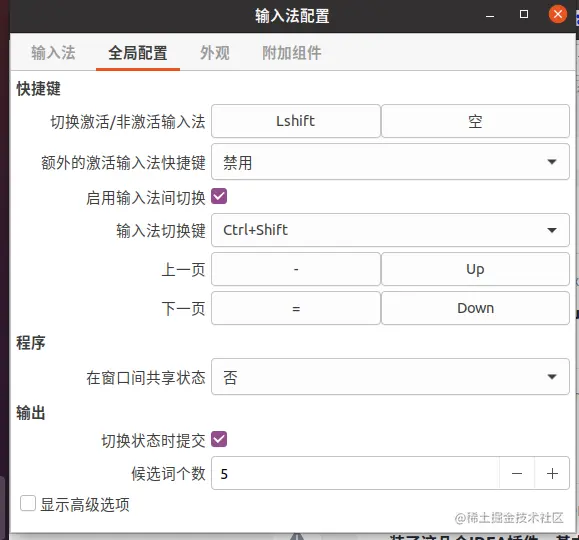
Task: Expand the 输入法切换键 Ctrl+Shift dropdown
Action: pos(390,230)
